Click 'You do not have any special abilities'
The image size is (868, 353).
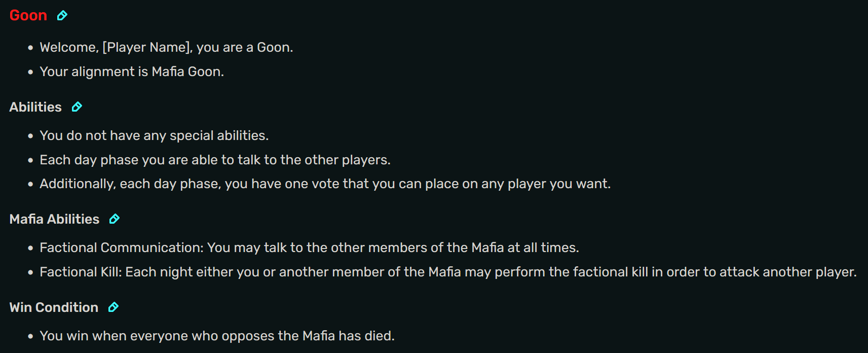(x=154, y=135)
